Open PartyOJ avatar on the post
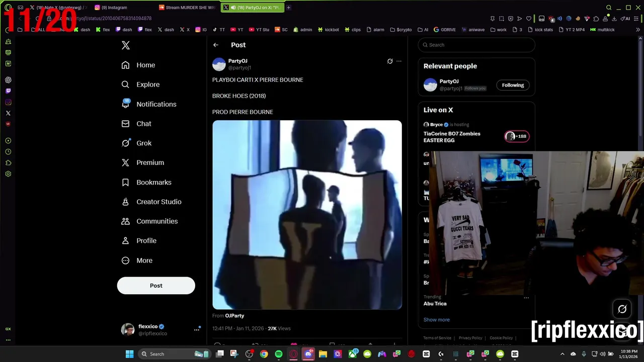Viewport: 644px width, 362px height. pyautogui.click(x=219, y=64)
